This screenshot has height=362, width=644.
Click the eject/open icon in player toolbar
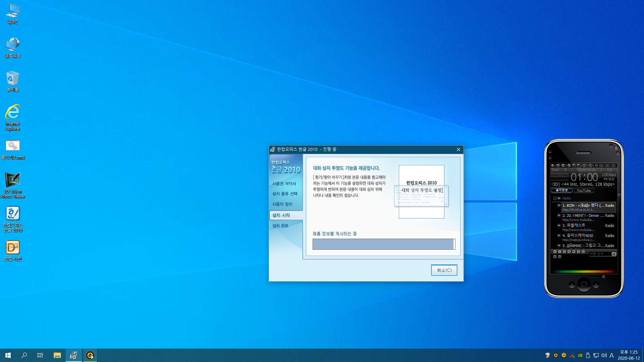point(590,166)
